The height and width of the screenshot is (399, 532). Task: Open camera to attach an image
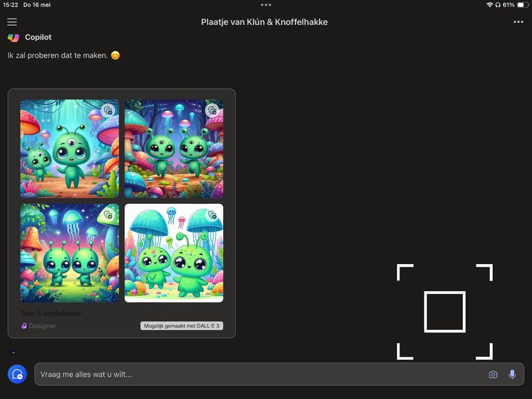coord(493,374)
